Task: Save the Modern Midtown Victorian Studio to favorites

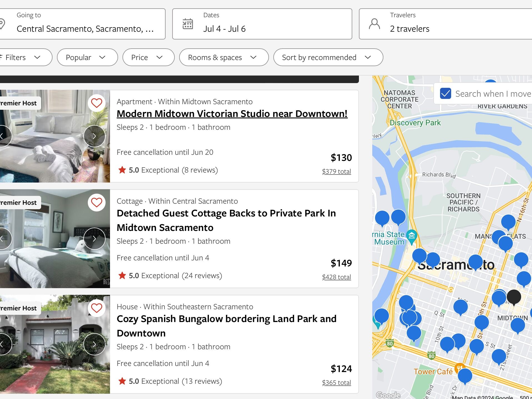Action: [97, 103]
